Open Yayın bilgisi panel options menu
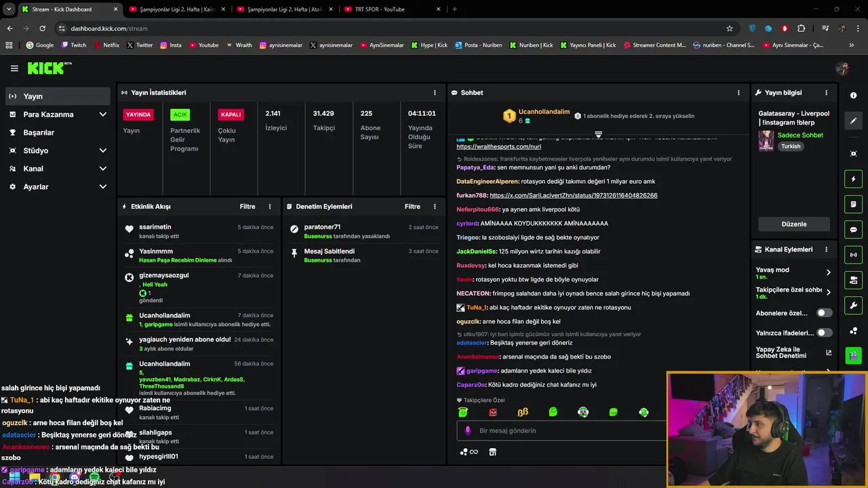 tap(826, 93)
